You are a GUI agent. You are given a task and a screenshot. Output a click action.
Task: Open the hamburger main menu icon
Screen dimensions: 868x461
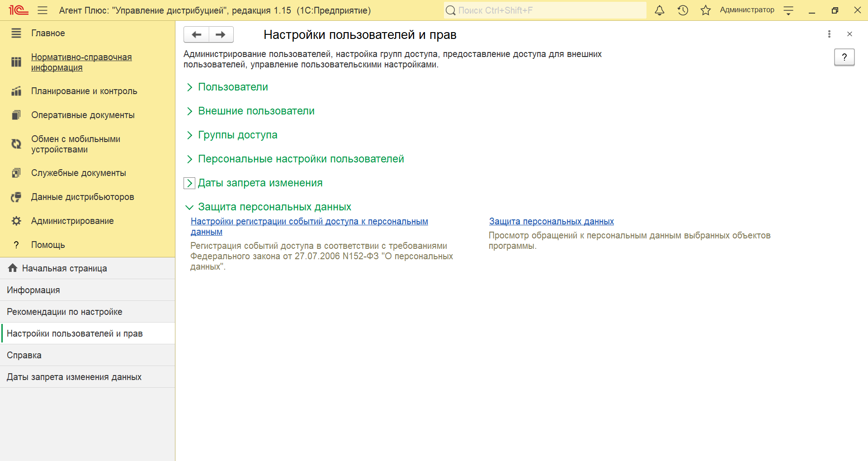coord(42,10)
